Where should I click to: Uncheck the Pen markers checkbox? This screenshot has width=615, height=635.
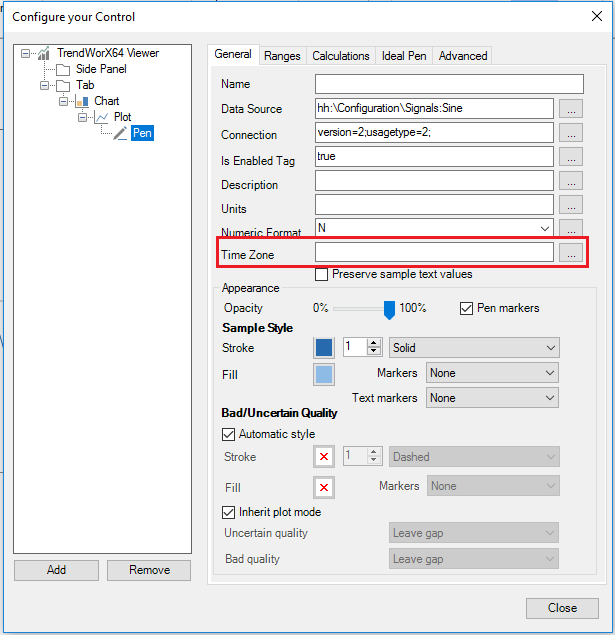466,308
